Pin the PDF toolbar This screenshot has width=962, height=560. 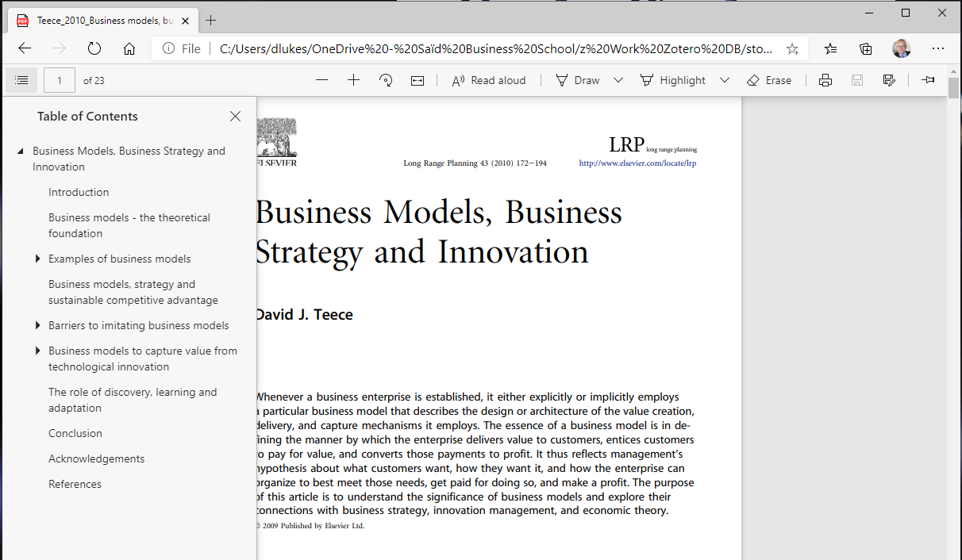click(928, 80)
